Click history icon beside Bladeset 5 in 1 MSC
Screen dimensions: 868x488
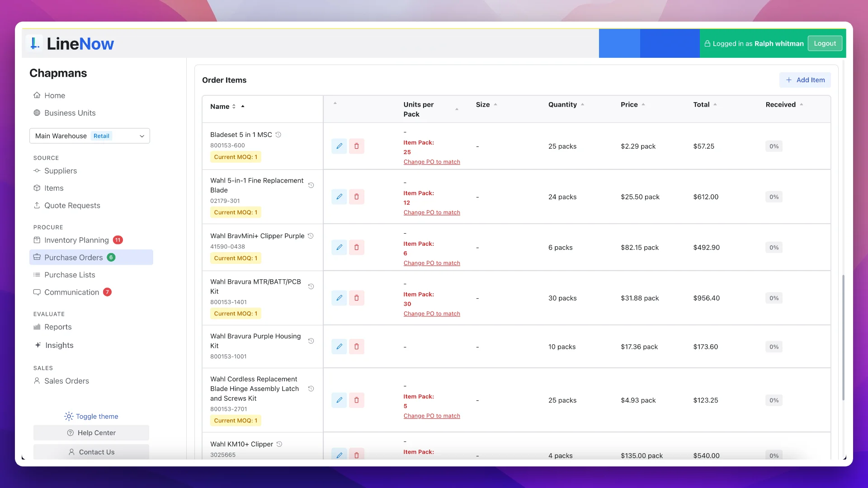pos(278,135)
